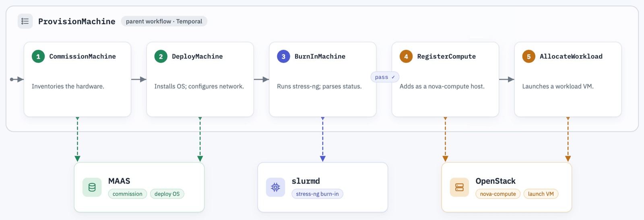This screenshot has height=220, width=644.
Task: Click the OpenStack server icon
Action: 459,187
